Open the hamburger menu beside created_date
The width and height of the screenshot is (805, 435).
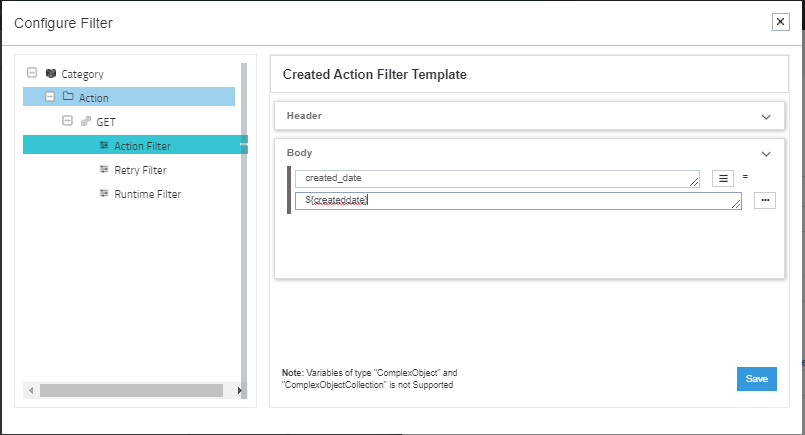[x=723, y=179]
